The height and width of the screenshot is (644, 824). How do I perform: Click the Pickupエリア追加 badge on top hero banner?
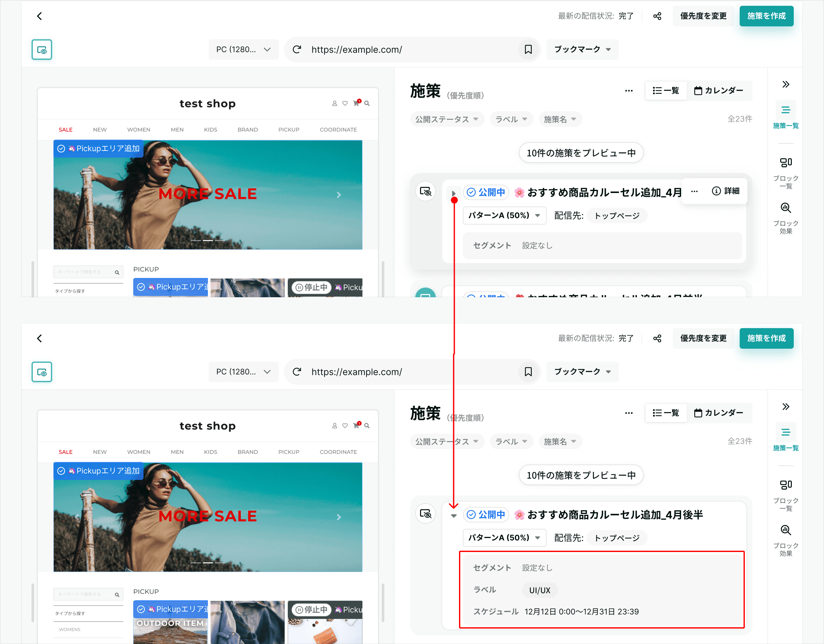(98, 149)
